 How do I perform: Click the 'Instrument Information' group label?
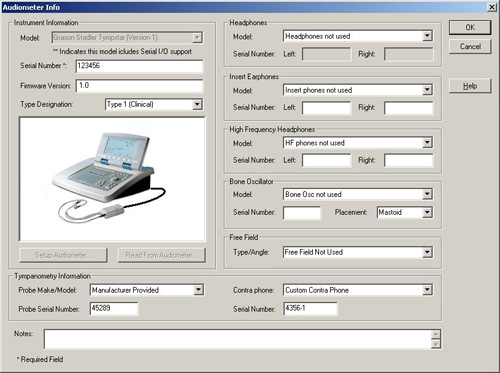(x=46, y=23)
